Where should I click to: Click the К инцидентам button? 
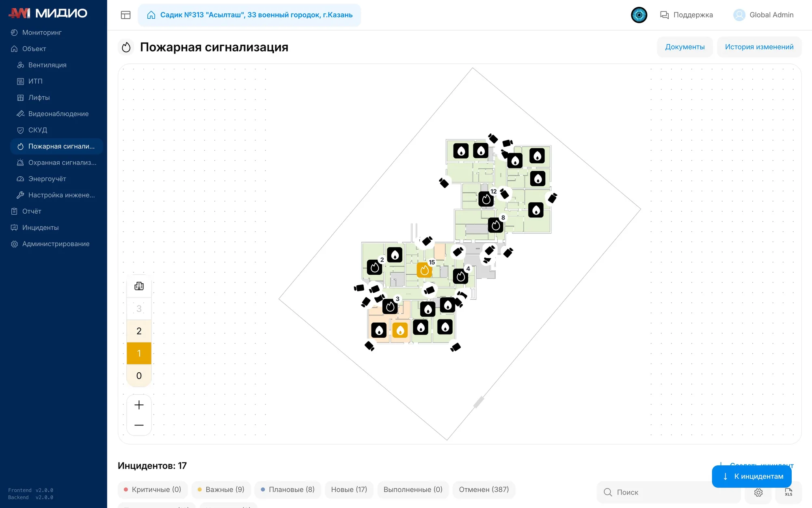point(752,476)
